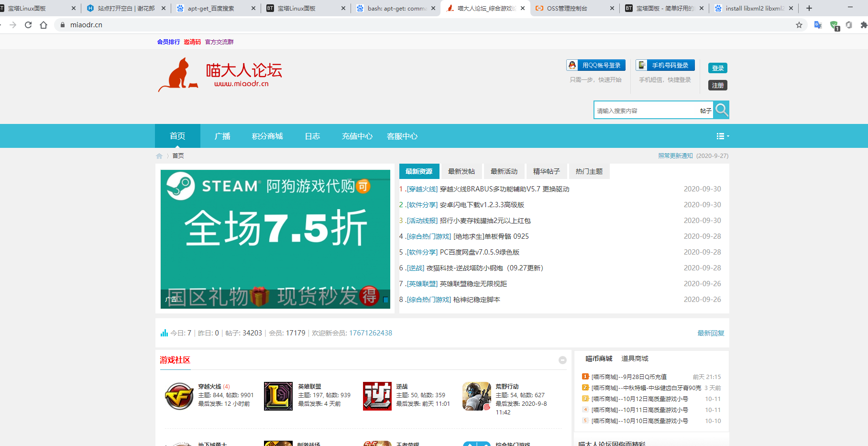868x446 pixels.
Task: Open the 邀请码 link
Action: (192, 42)
